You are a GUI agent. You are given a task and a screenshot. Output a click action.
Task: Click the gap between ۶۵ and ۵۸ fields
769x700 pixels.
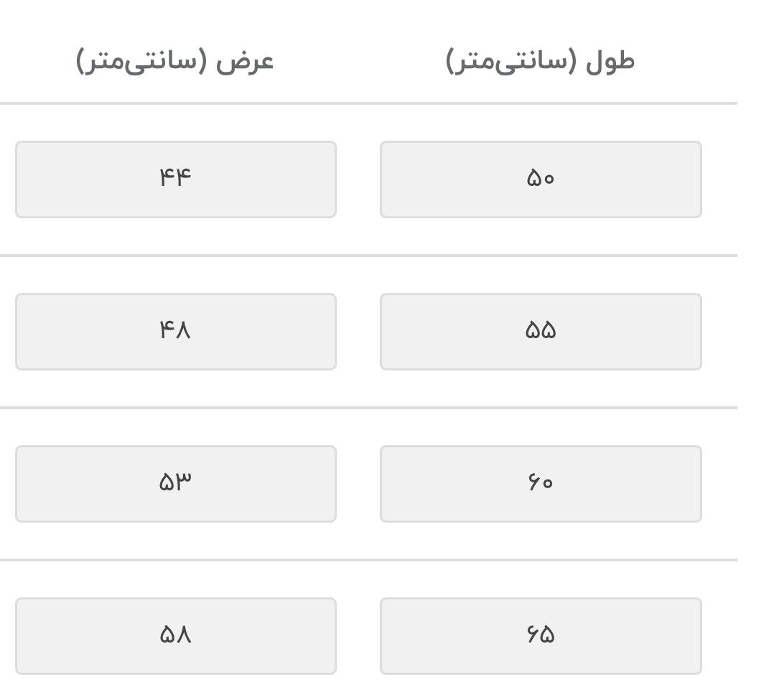(358, 636)
